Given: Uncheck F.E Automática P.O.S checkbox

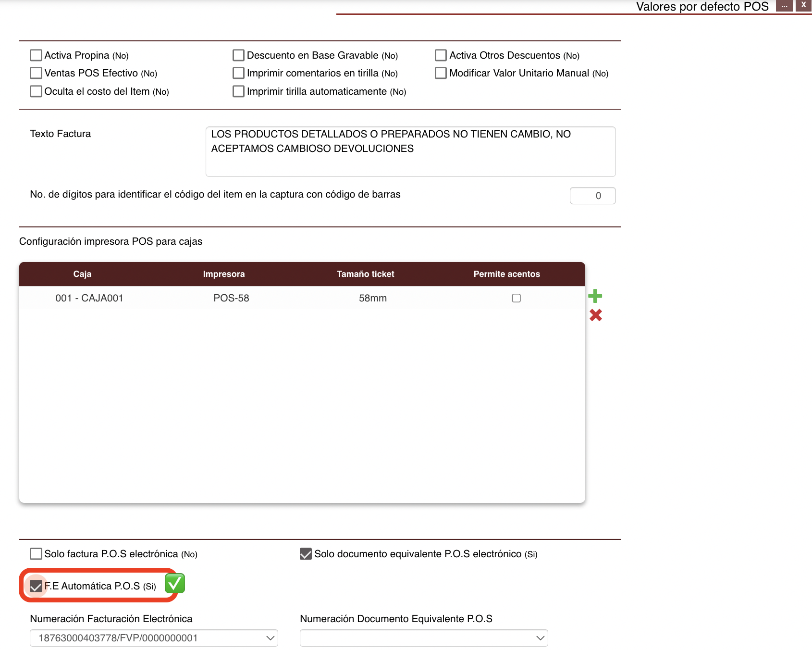Looking at the screenshot, I should point(36,586).
